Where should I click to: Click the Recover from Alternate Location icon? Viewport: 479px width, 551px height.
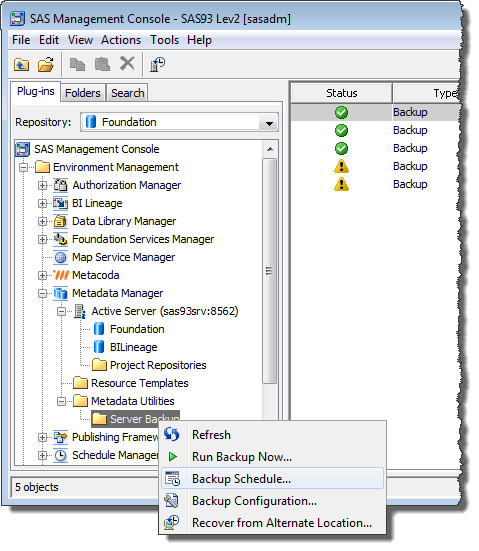click(x=171, y=523)
